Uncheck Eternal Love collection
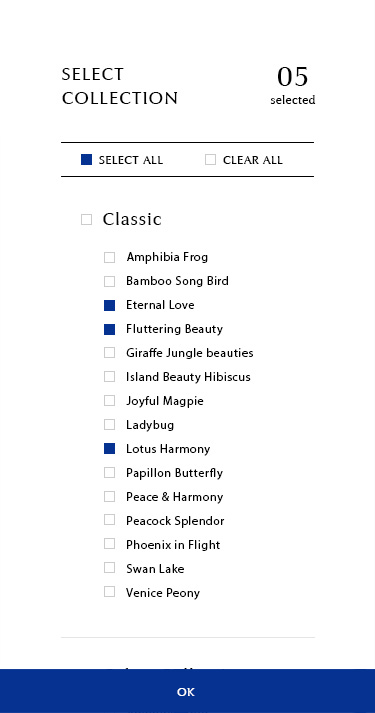 pos(110,306)
